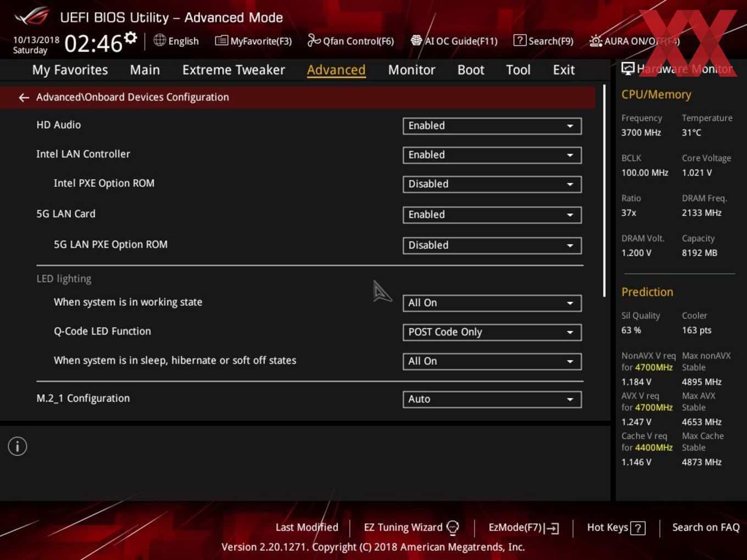Switch to Main tab
This screenshot has width=747, height=560.
pos(145,70)
